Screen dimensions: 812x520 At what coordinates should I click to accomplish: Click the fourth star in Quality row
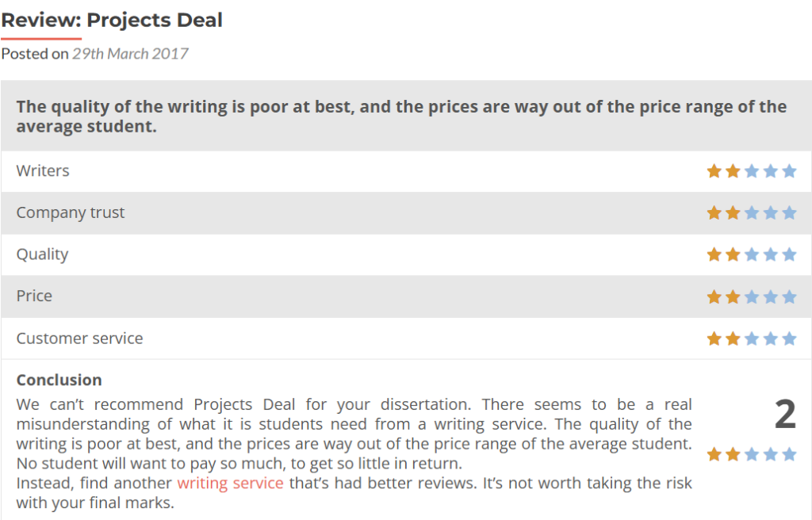(771, 254)
